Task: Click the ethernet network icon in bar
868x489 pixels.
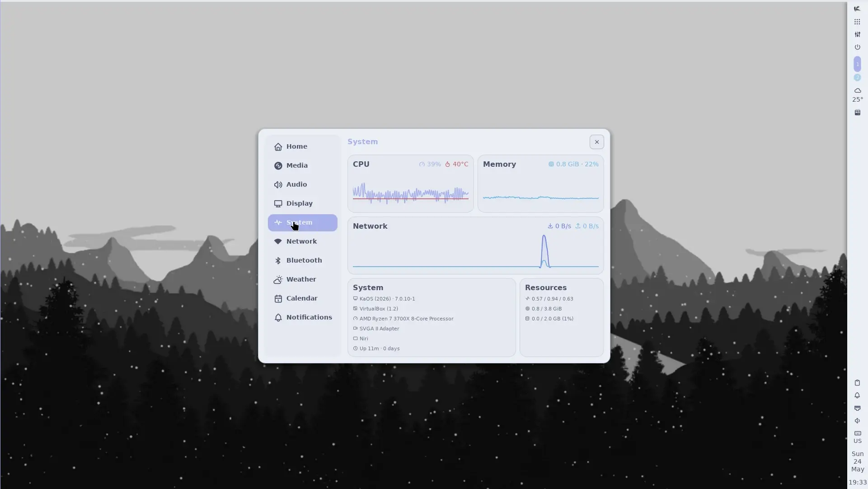Action: 857,408
